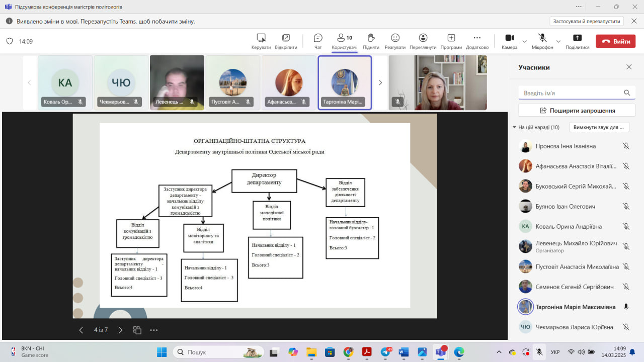This screenshot has height=362, width=644.
Task: Go to next slide arrow
Action: (120, 330)
